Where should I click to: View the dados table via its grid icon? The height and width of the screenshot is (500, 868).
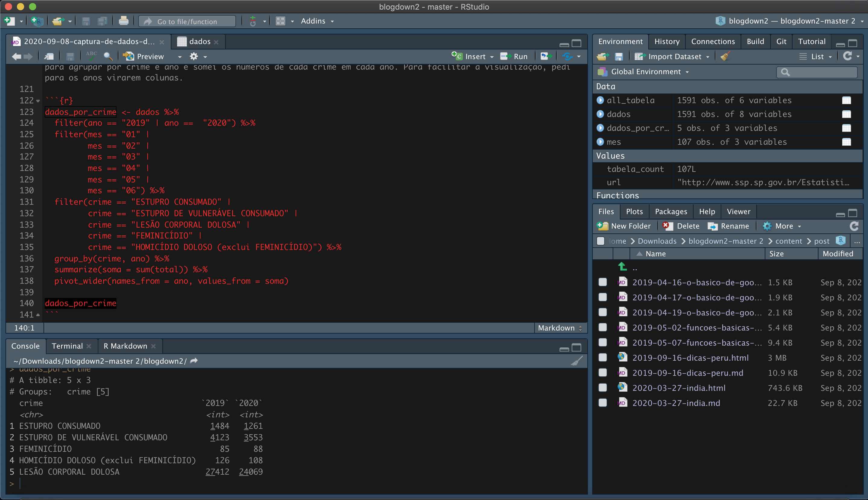tap(846, 114)
